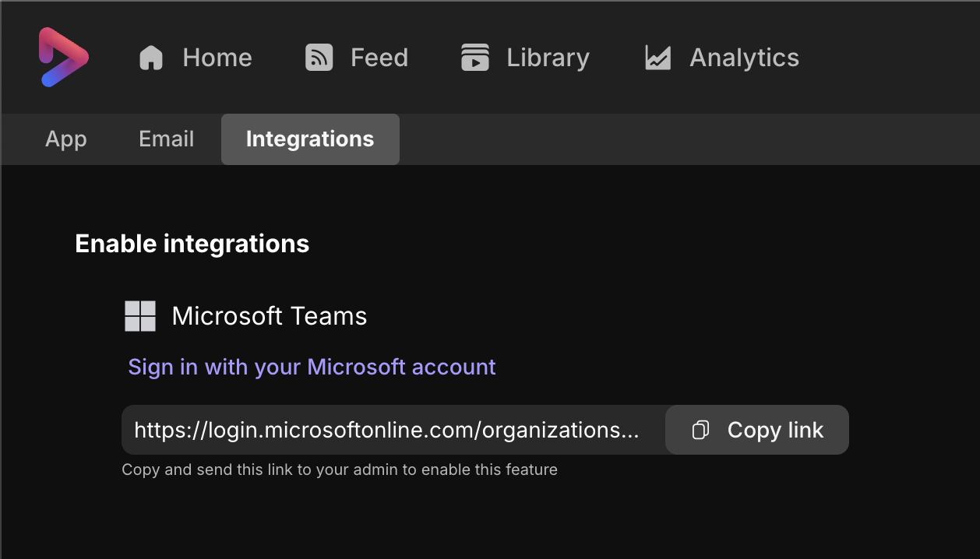The width and height of the screenshot is (980, 559).
Task: Click the Home house icon
Action: (x=151, y=58)
